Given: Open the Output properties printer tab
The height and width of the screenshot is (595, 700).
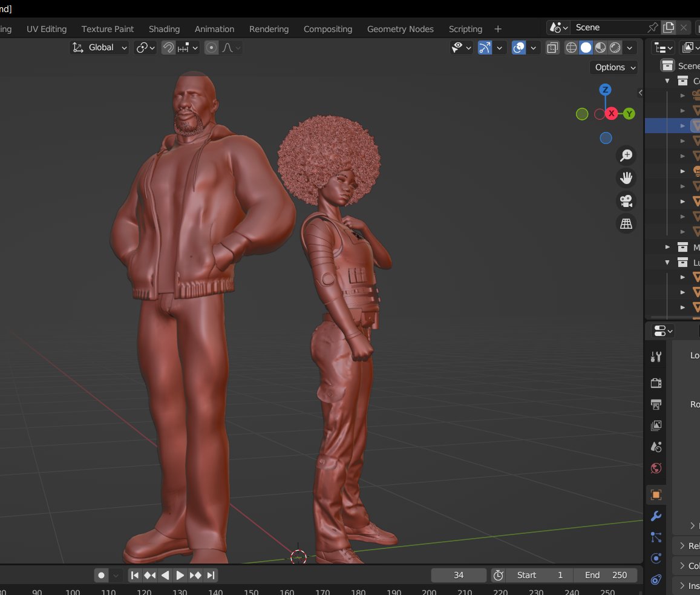Looking at the screenshot, I should coord(656,404).
